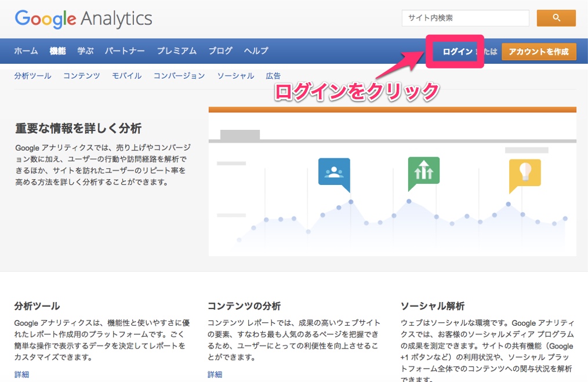
Task: Click the コンテンツの分析 section heading
Action: click(244, 306)
